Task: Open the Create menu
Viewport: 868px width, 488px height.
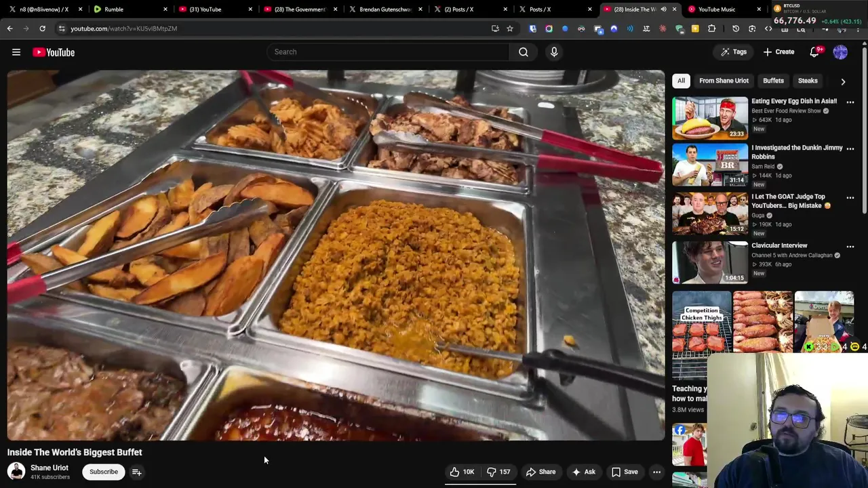Action: pyautogui.click(x=778, y=52)
